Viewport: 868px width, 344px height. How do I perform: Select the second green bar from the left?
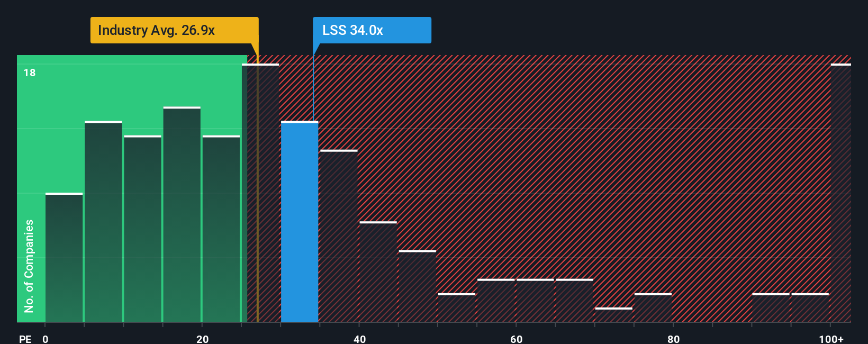[103, 222]
